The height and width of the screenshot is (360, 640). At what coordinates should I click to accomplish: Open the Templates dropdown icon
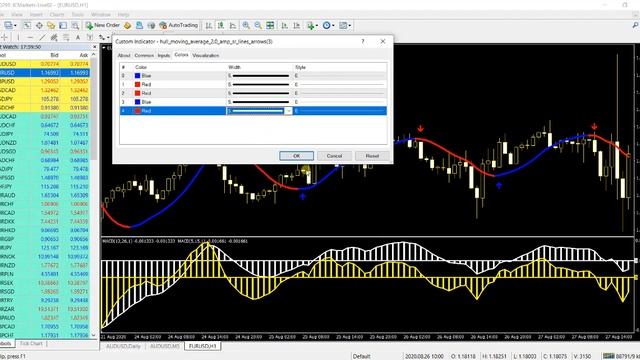(x=345, y=25)
